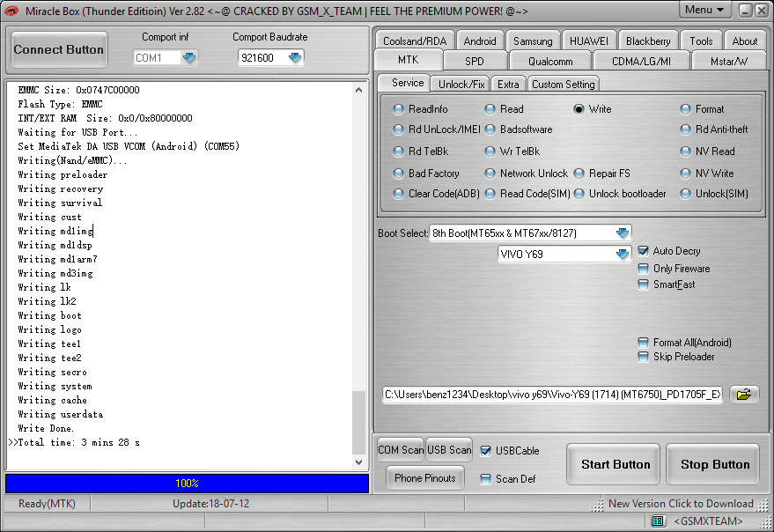This screenshot has width=774, height=532.
Task: Switch to the Qualcomm tab
Action: point(550,62)
